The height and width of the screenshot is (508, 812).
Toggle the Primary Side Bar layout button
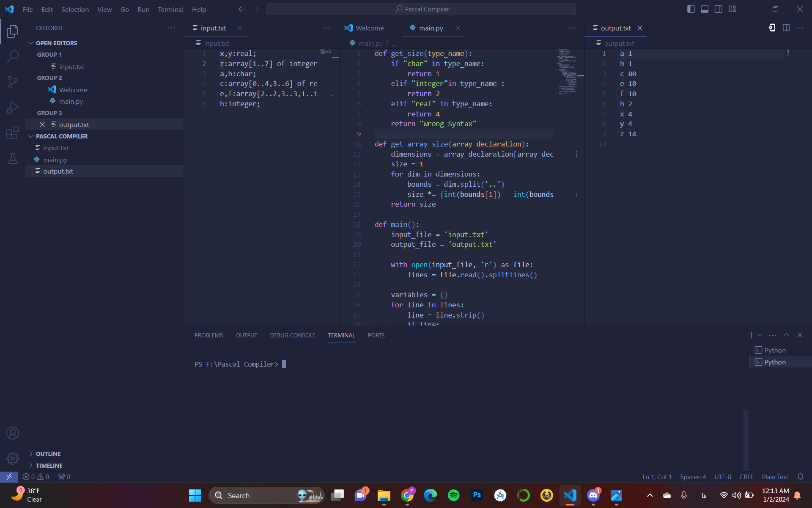(x=691, y=9)
